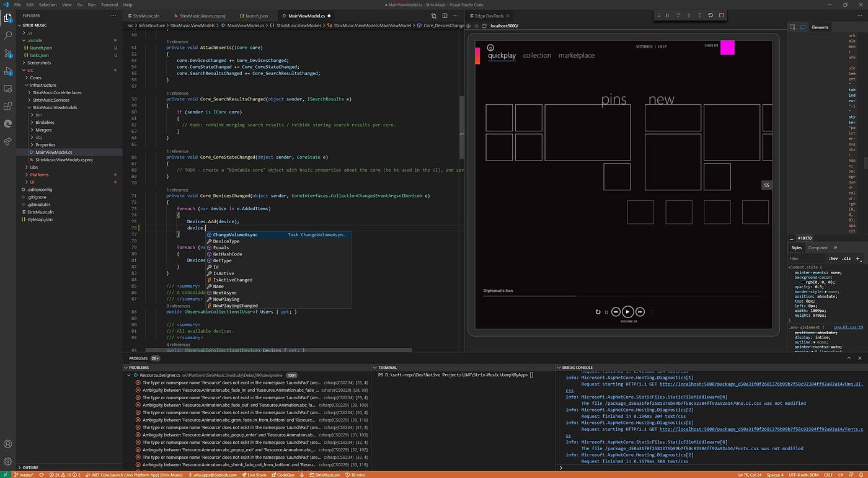
Task: Stop the debug session
Action: (x=721, y=15)
